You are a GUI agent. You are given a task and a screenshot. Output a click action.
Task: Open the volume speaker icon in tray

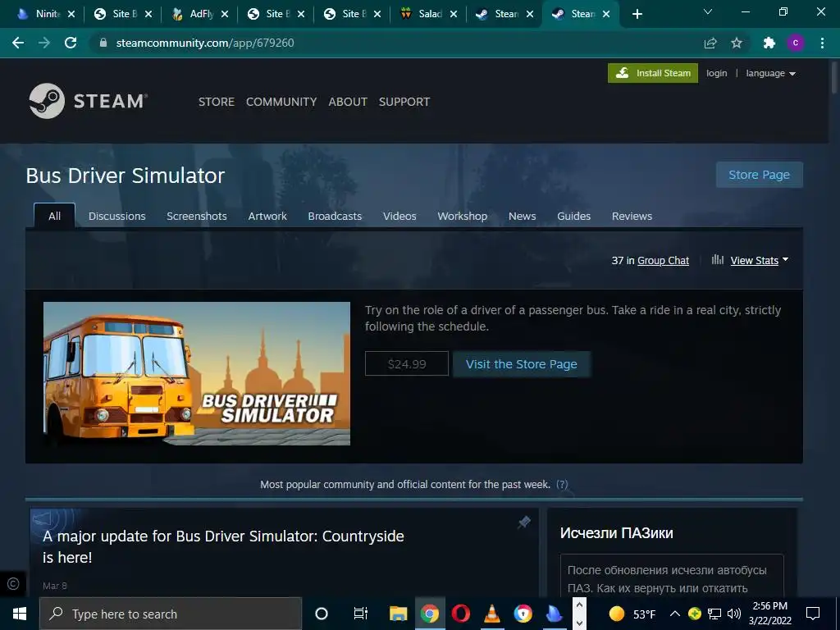point(734,614)
